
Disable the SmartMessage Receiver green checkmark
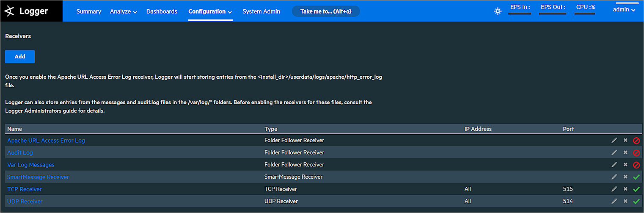pyautogui.click(x=636, y=177)
